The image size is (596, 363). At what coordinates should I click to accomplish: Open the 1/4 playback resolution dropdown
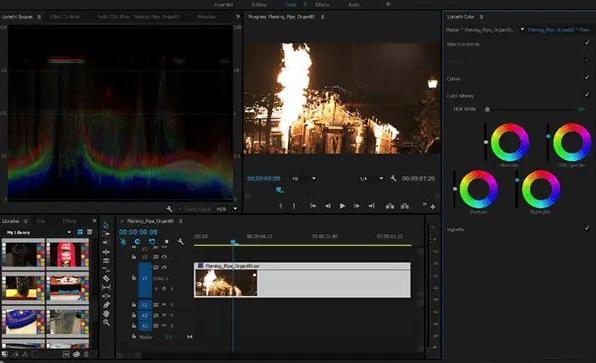tap(381, 178)
